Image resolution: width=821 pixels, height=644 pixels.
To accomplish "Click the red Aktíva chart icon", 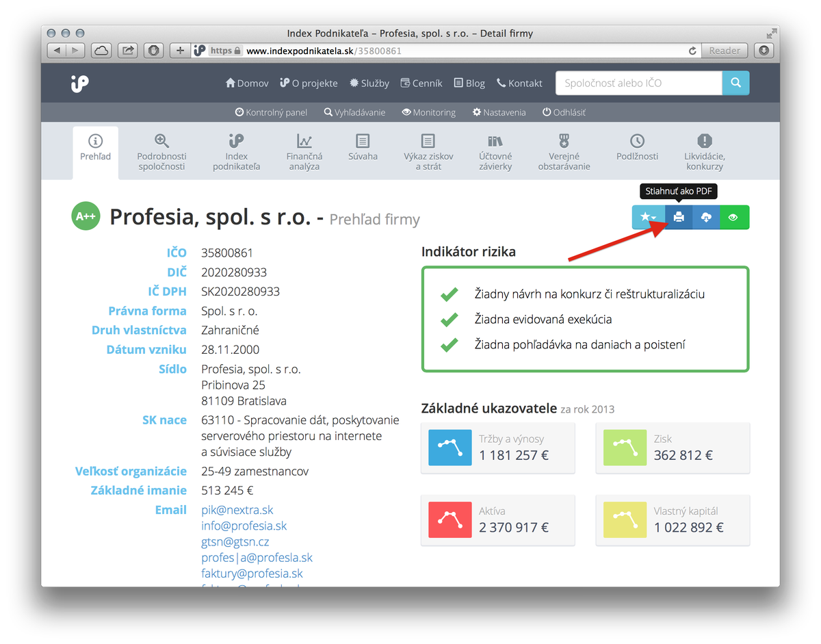I will (x=449, y=520).
